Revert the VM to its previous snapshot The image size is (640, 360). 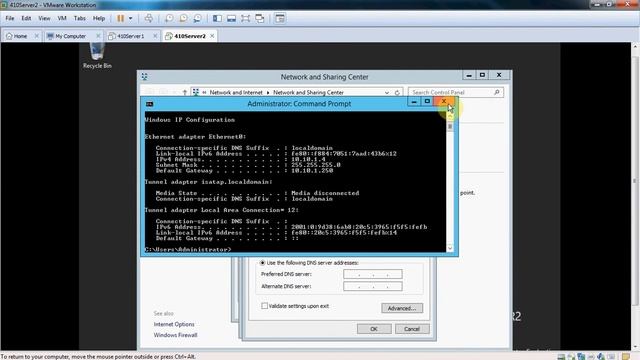(x=183, y=18)
